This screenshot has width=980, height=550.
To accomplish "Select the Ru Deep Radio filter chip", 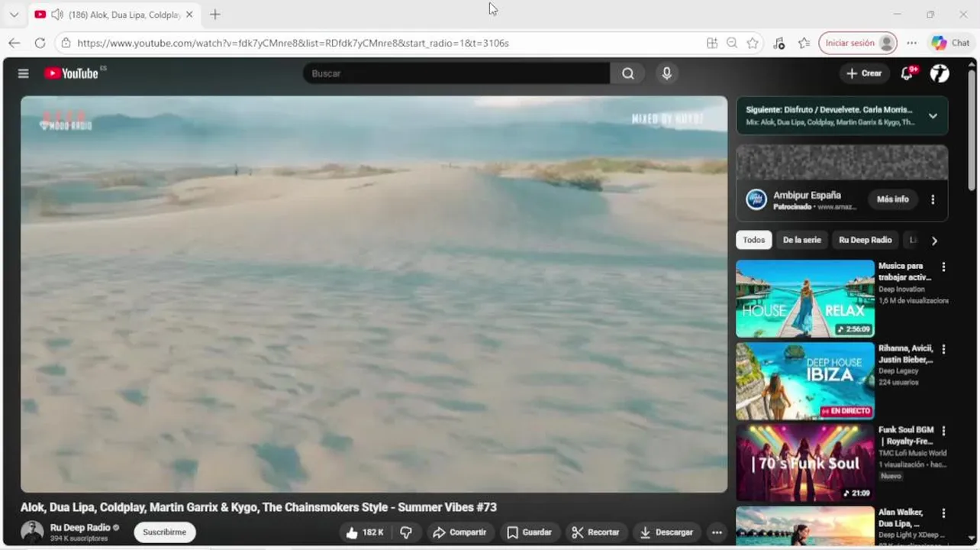I will coord(865,240).
